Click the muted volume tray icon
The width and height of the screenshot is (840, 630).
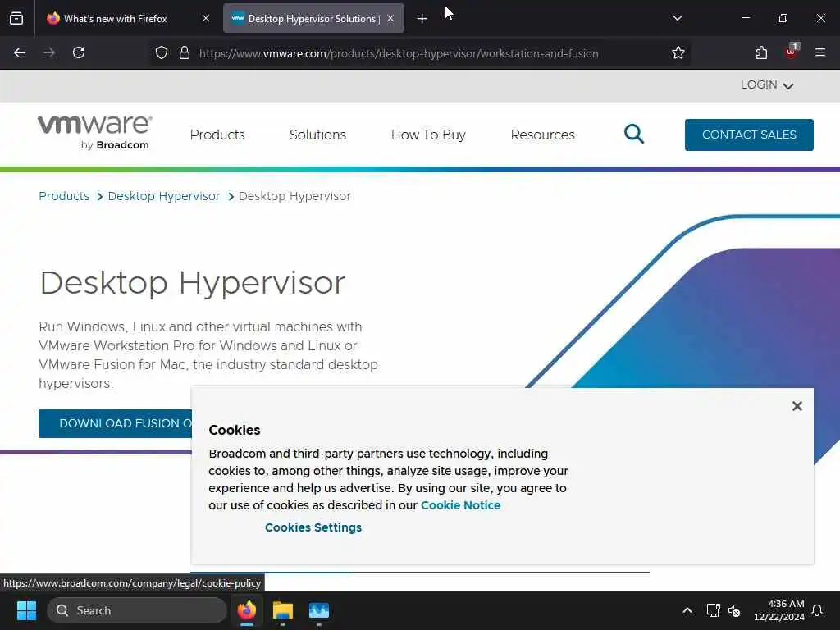734,610
